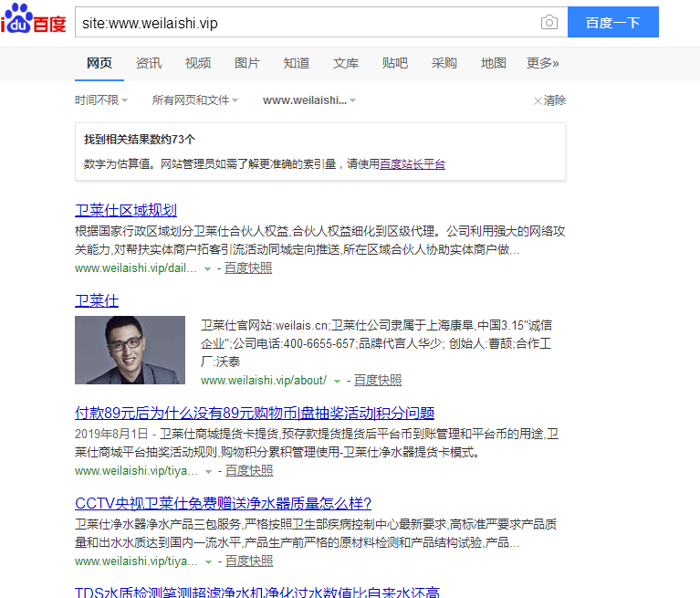Click URL under the CCTV央视 result

pyautogui.click(x=136, y=561)
